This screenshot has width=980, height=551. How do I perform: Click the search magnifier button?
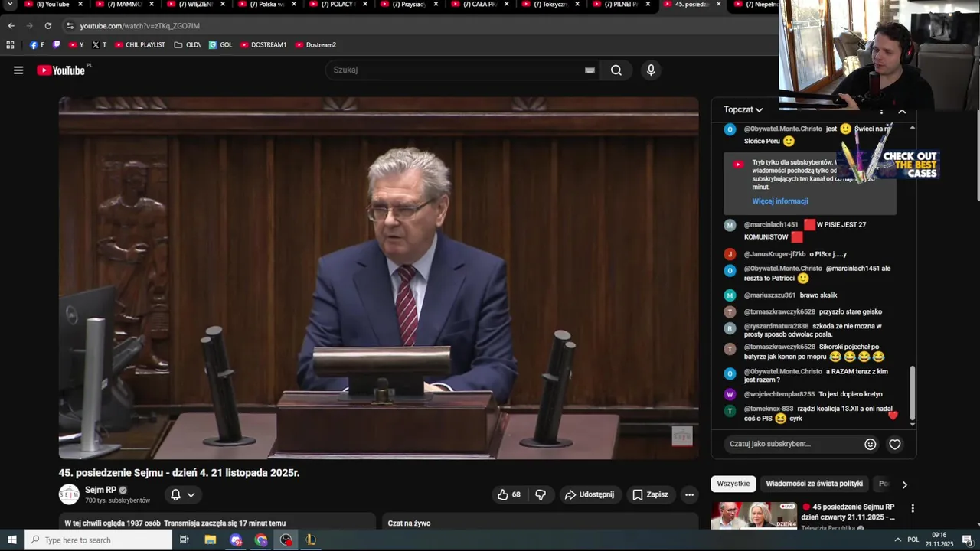coord(616,70)
